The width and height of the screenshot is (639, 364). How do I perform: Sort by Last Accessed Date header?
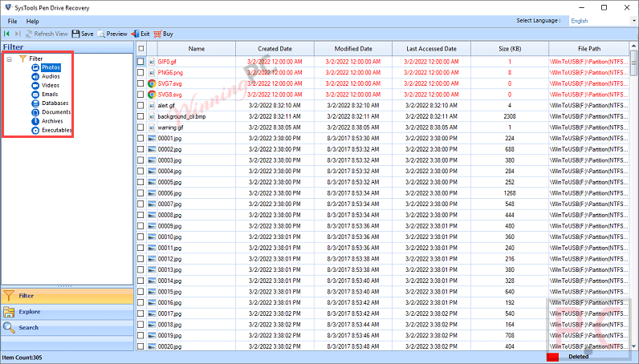click(432, 48)
